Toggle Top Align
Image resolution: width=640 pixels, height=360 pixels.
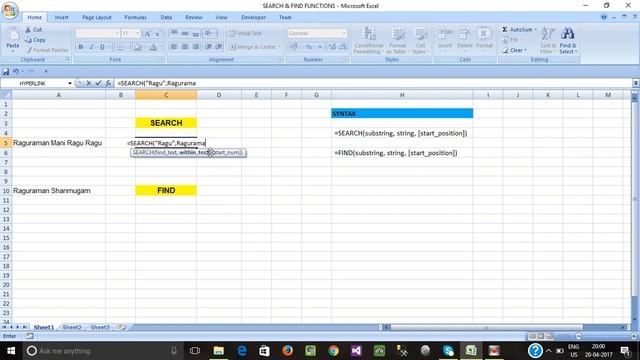click(x=174, y=33)
